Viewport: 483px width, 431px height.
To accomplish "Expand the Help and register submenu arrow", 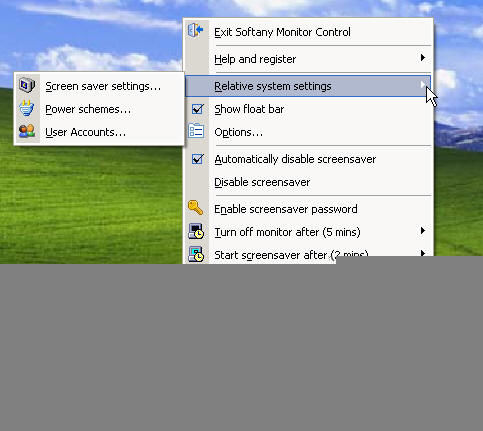I will (423, 58).
